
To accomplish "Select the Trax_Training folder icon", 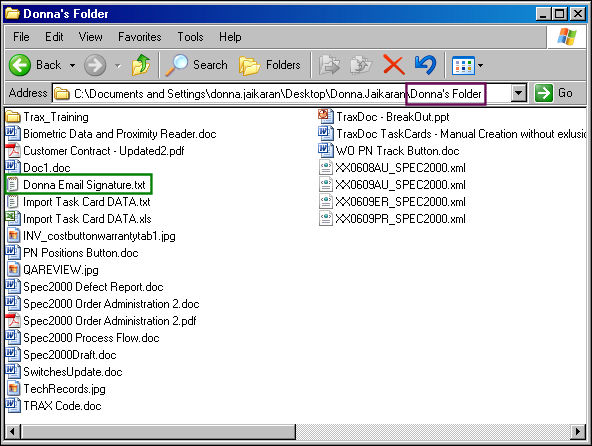I will pos(13,117).
